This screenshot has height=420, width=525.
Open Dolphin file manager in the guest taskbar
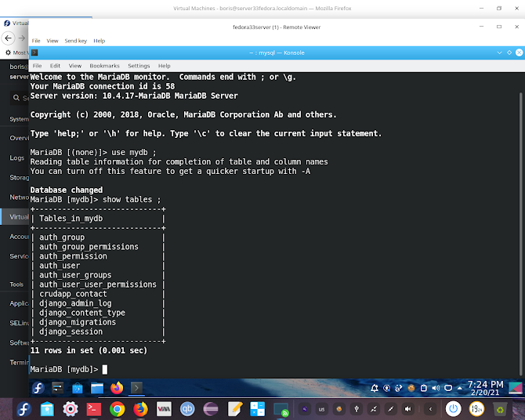pyautogui.click(x=97, y=388)
